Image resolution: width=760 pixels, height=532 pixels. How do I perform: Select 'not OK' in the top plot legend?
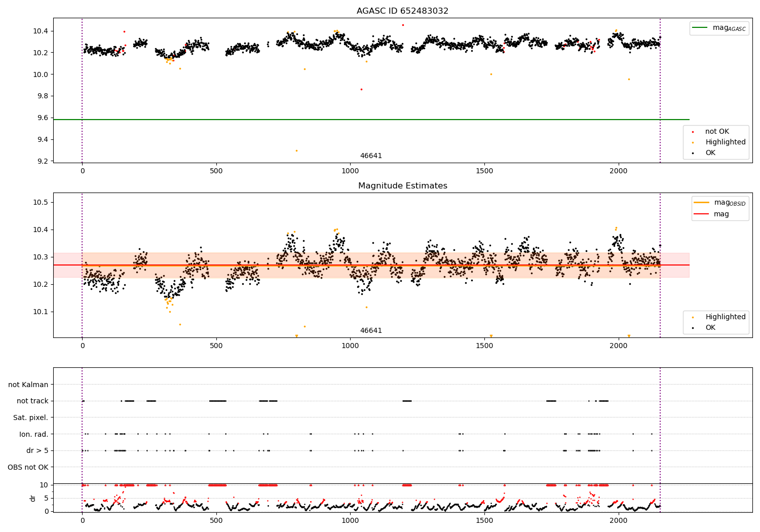[717, 132]
